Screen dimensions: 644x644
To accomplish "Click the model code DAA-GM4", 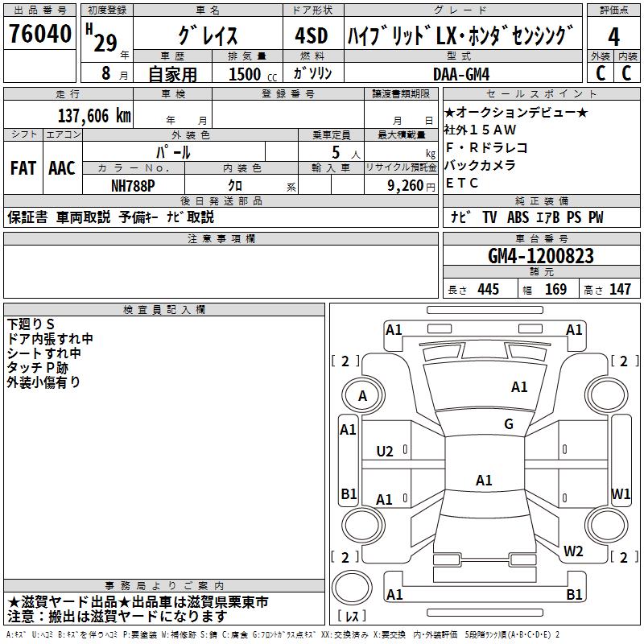I will 461,74.
